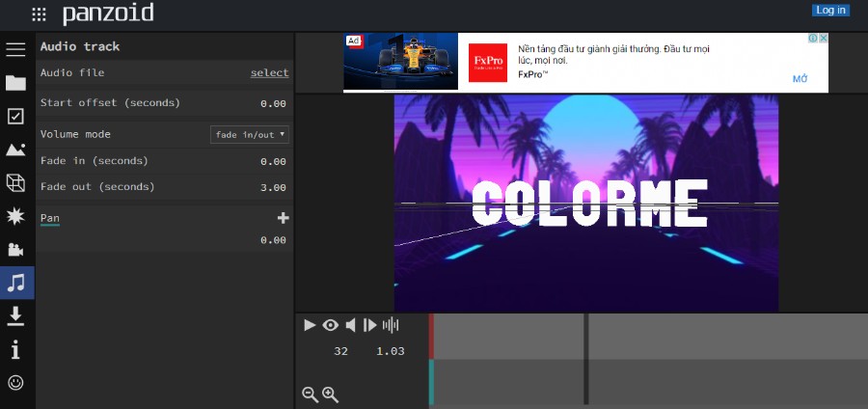Click select to choose audio file
Viewport: 868px width, 409px height.
click(x=270, y=73)
